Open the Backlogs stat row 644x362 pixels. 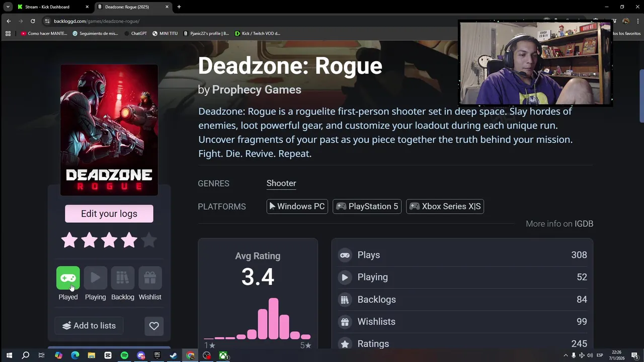pos(462,299)
